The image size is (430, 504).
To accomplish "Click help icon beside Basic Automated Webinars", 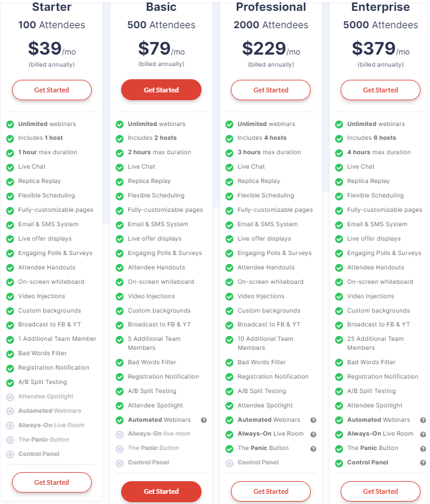I will [x=204, y=420].
